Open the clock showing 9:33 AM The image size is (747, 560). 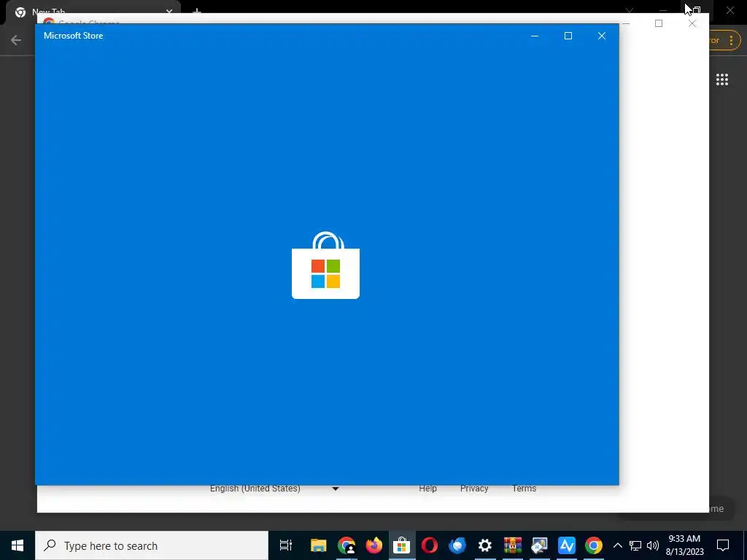click(684, 545)
